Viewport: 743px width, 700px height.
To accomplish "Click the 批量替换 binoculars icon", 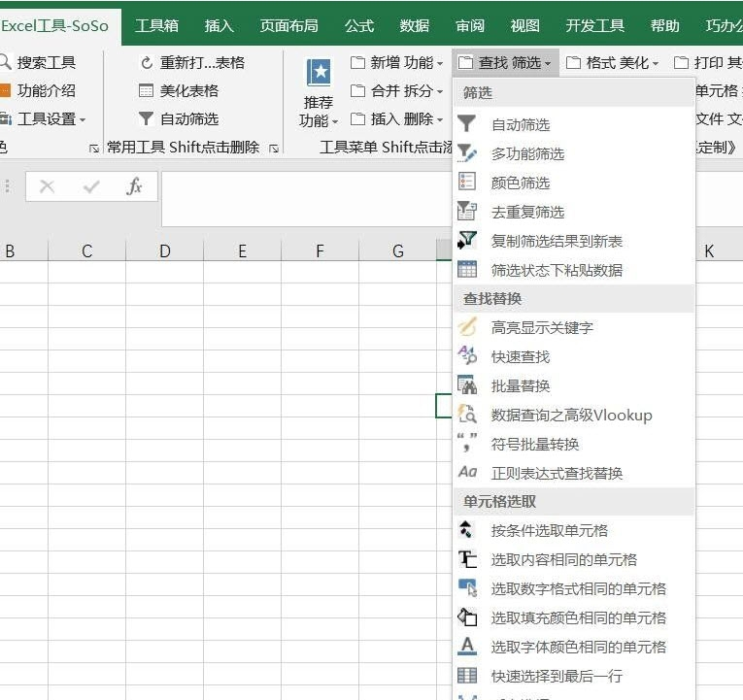I will (467, 385).
